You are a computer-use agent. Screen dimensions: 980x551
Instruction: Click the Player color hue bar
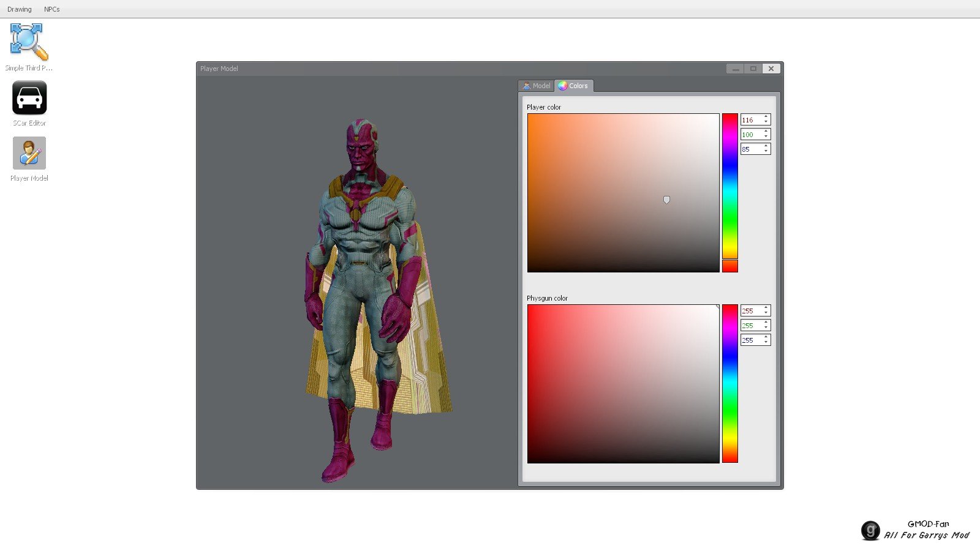tap(730, 193)
